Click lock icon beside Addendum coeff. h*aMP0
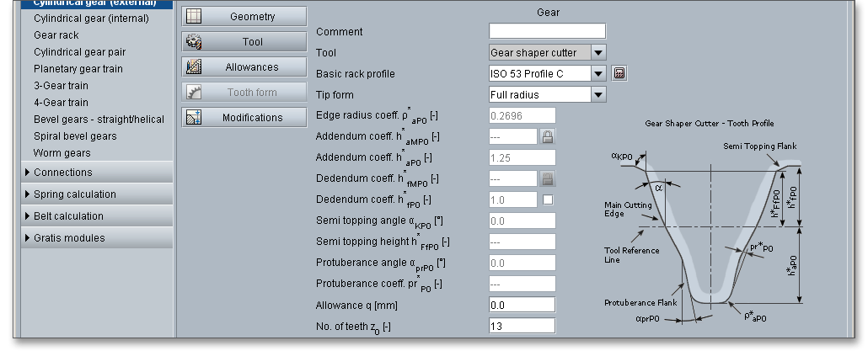868x351 pixels. 547,136
